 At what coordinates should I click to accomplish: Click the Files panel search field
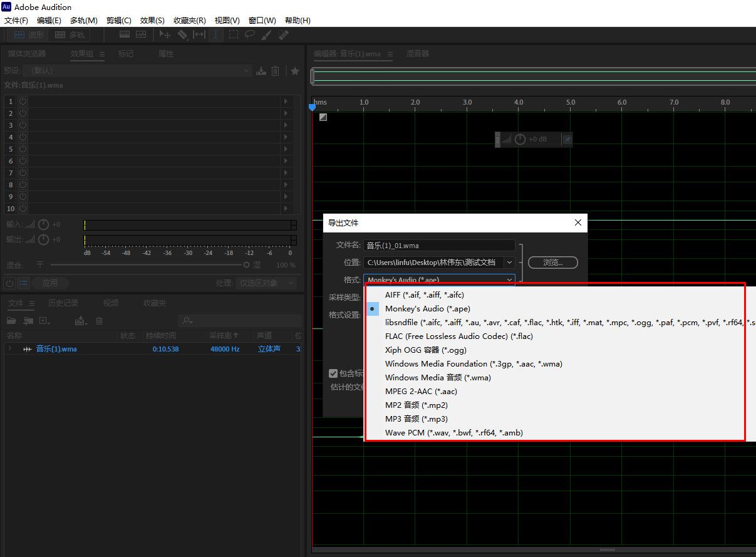pyautogui.click(x=241, y=321)
